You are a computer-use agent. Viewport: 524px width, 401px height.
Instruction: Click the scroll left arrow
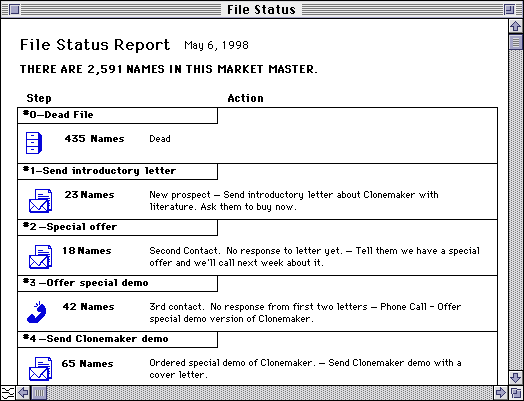[x=23, y=392]
